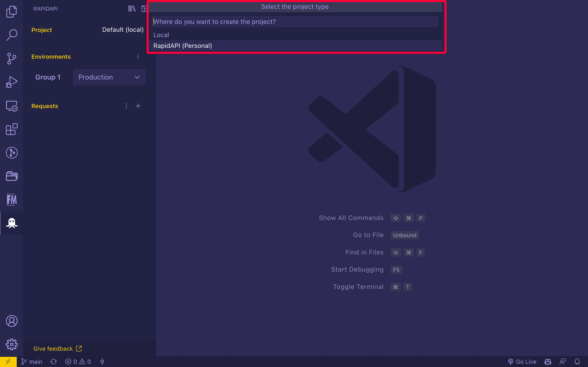Click the RapidAPI (Personal) project option
The width and height of the screenshot is (588, 367).
[x=183, y=46]
